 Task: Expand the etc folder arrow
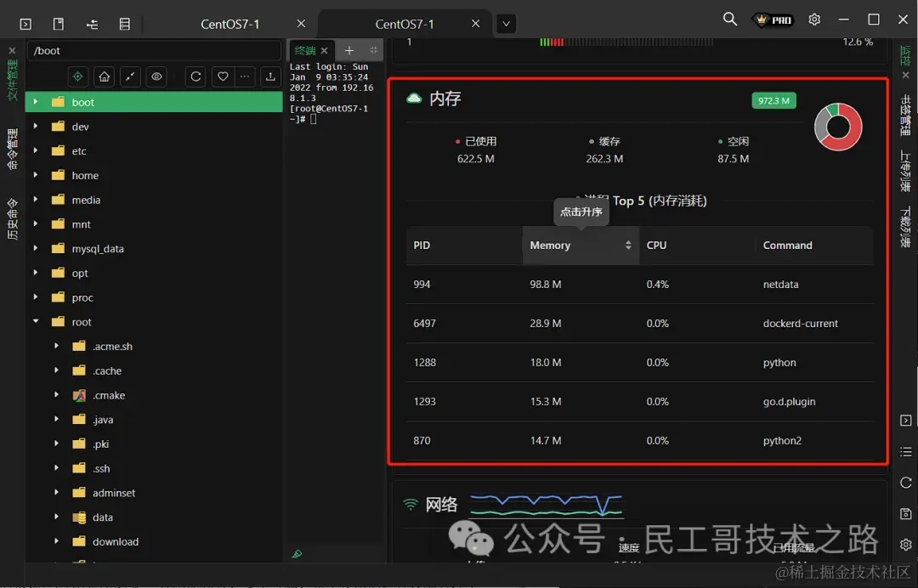point(36,150)
